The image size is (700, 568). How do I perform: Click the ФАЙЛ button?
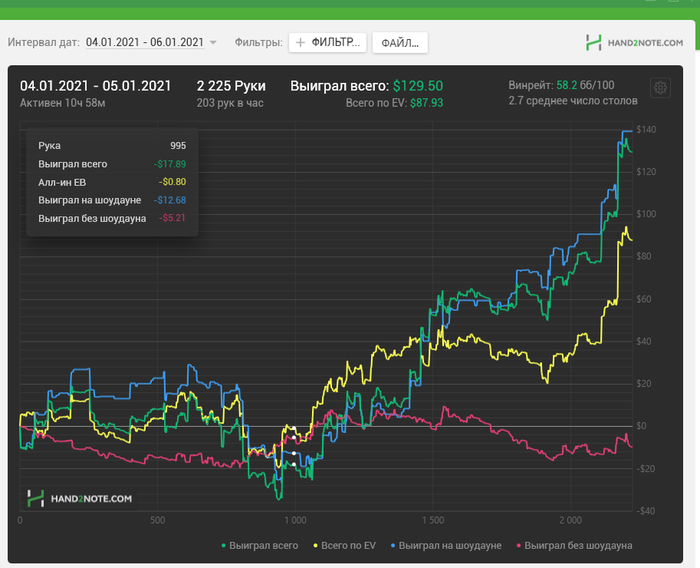tap(400, 43)
